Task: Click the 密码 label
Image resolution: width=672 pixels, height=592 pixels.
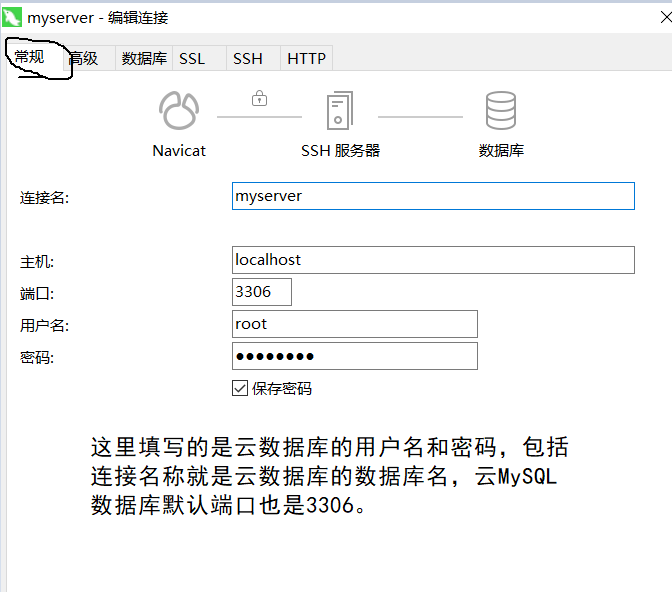Action: click(37, 357)
